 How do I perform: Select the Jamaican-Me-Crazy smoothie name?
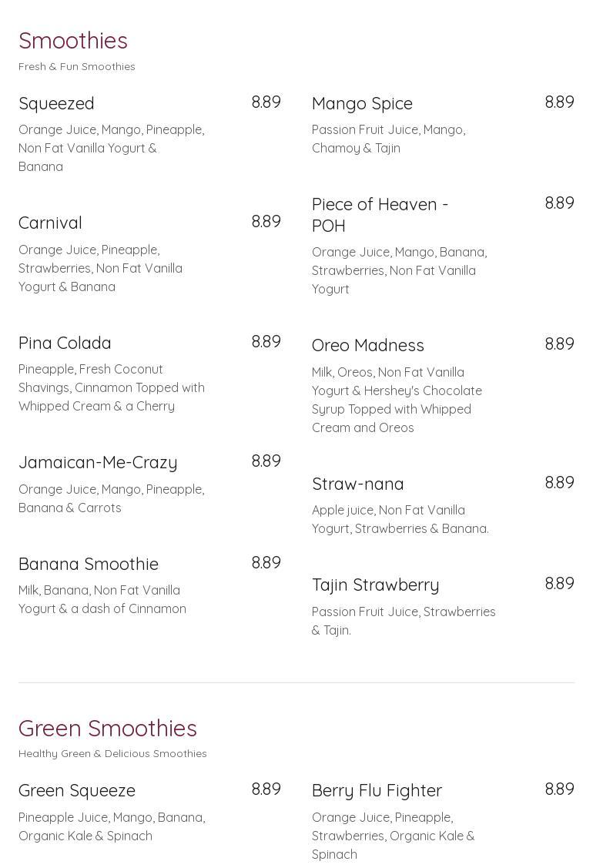[98, 462]
